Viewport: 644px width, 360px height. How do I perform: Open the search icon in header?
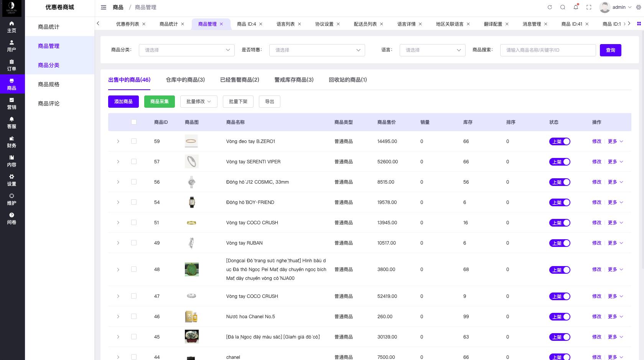[563, 7]
